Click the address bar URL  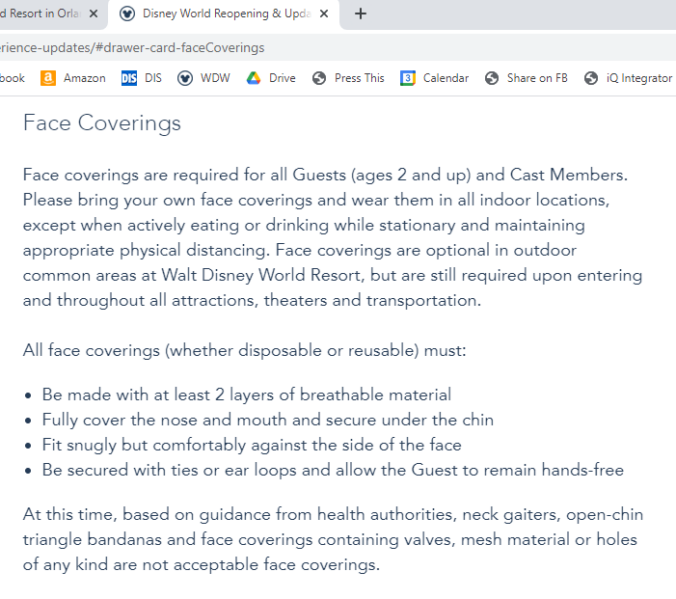coord(132,47)
